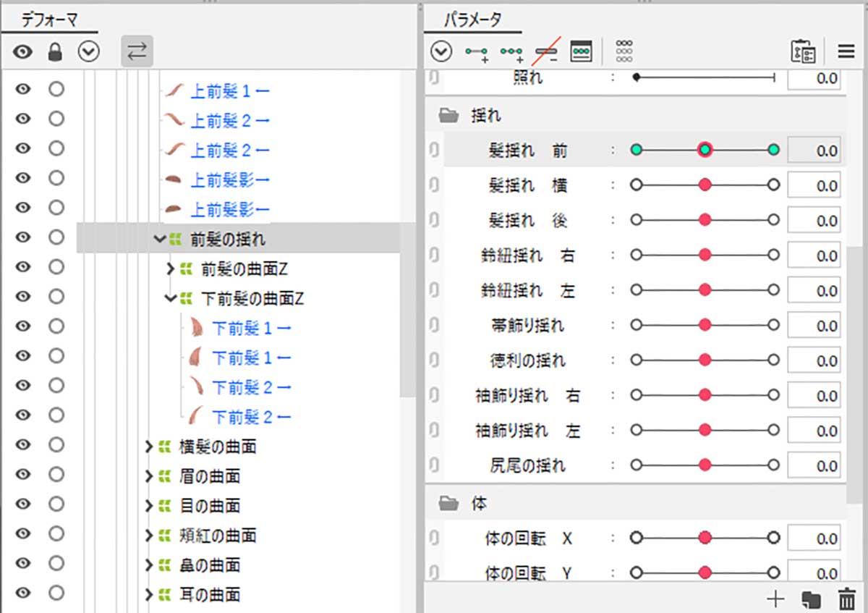Screen dimensions: 868x613
Task: Expand the 横髪の曲面 deformer
Action: (x=149, y=447)
